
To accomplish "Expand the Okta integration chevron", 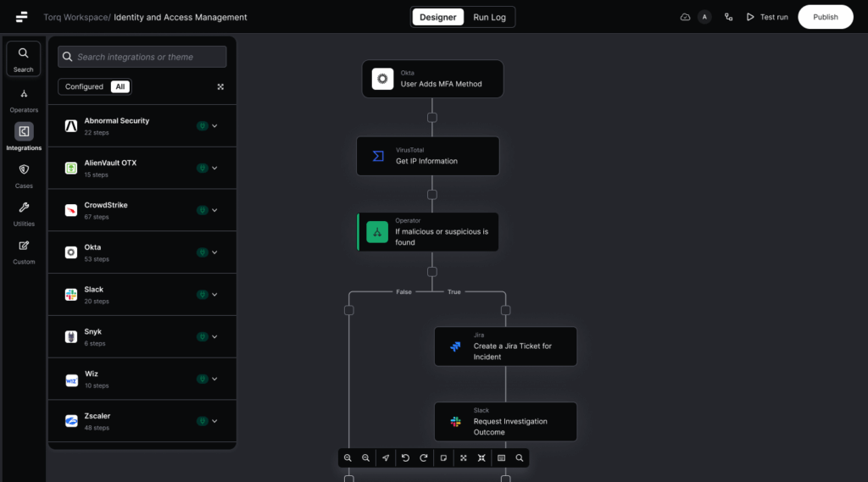I will 214,252.
